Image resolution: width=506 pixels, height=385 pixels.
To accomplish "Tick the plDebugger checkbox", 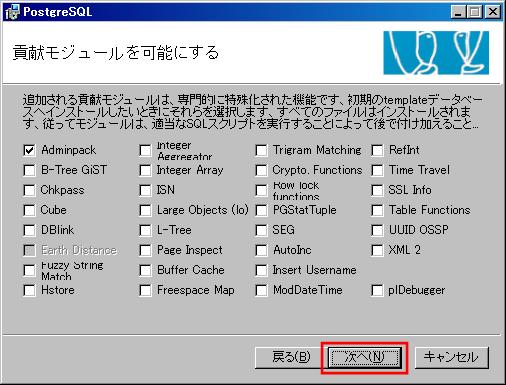I will 377,290.
